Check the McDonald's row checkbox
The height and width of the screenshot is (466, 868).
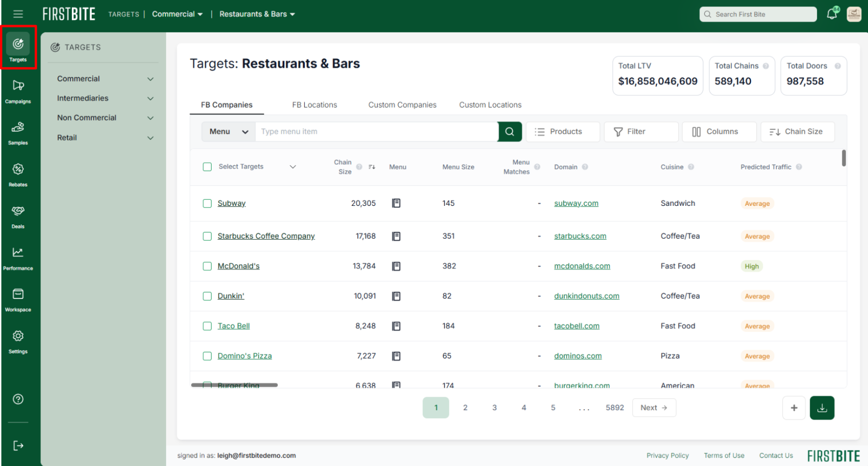pos(207,266)
